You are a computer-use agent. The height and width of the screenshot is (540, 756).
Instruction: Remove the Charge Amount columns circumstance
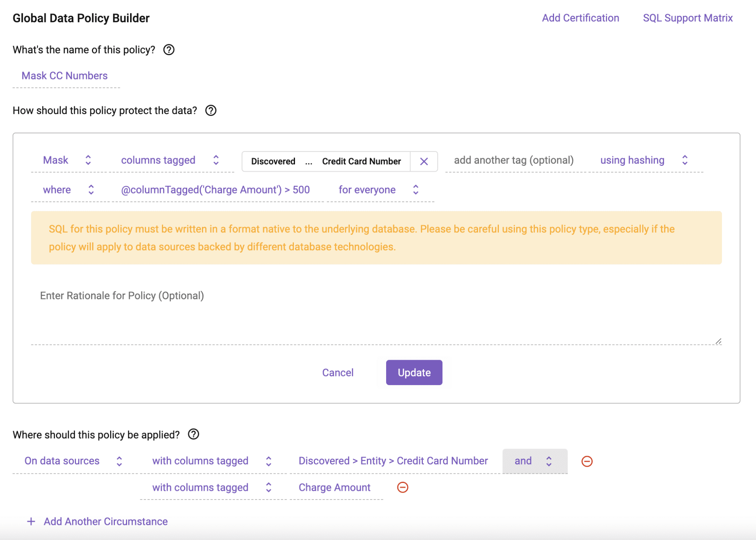(402, 487)
